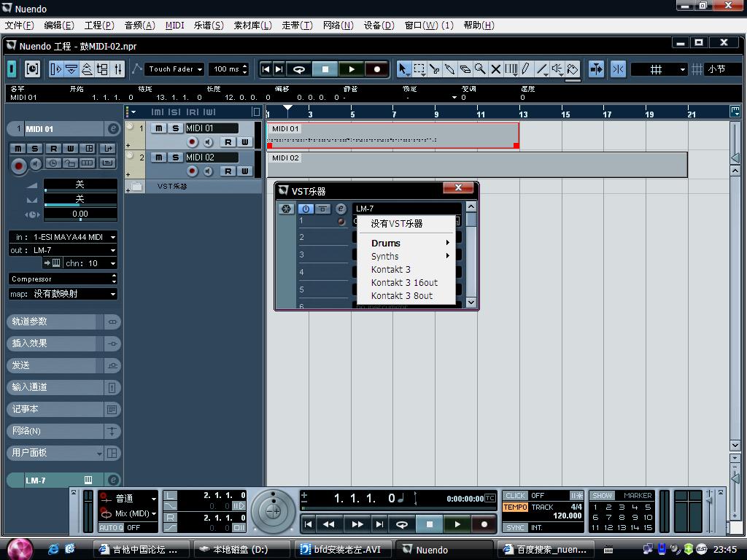Open the MIDI input routing dropdown
Screen dimensions: 747x560
pyautogui.click(x=63, y=237)
